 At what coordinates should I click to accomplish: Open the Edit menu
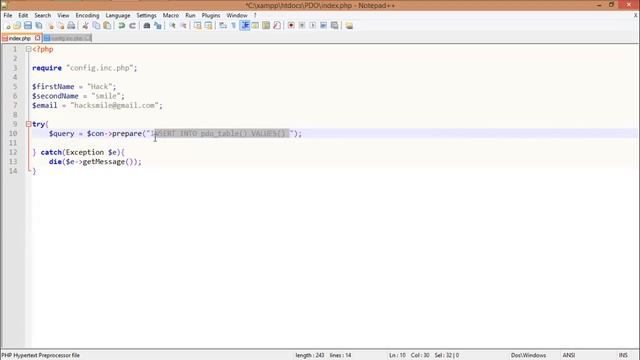tap(23, 15)
